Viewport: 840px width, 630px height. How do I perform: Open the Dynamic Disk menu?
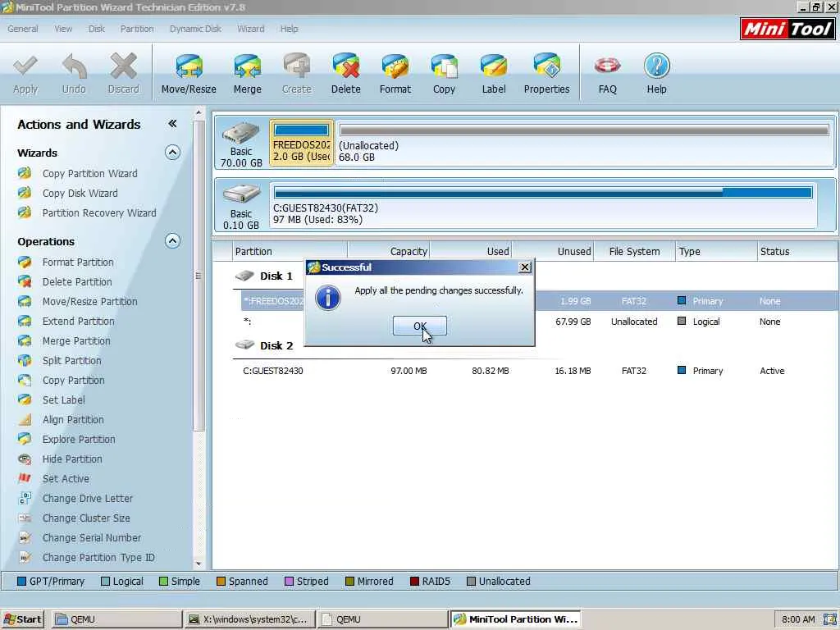195,29
